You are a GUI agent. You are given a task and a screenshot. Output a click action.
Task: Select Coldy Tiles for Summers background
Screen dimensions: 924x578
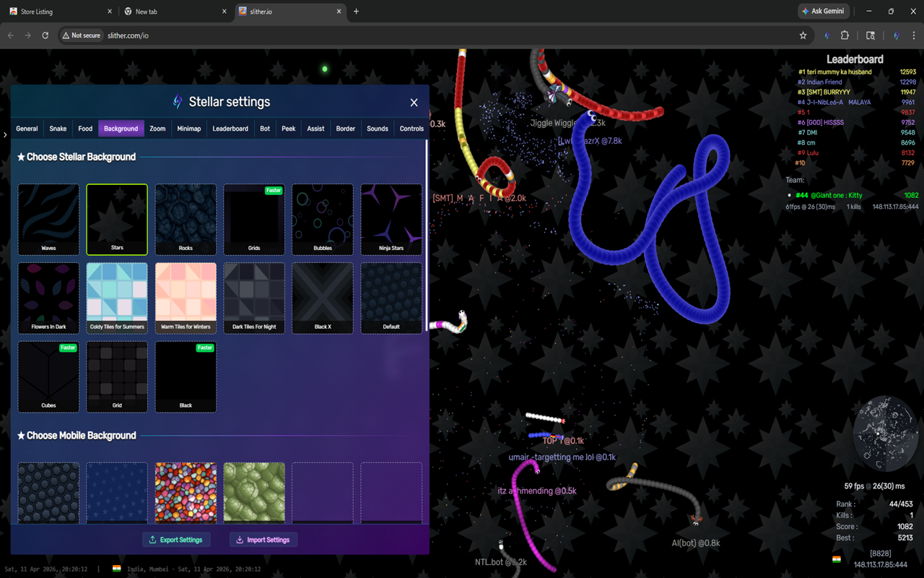117,298
